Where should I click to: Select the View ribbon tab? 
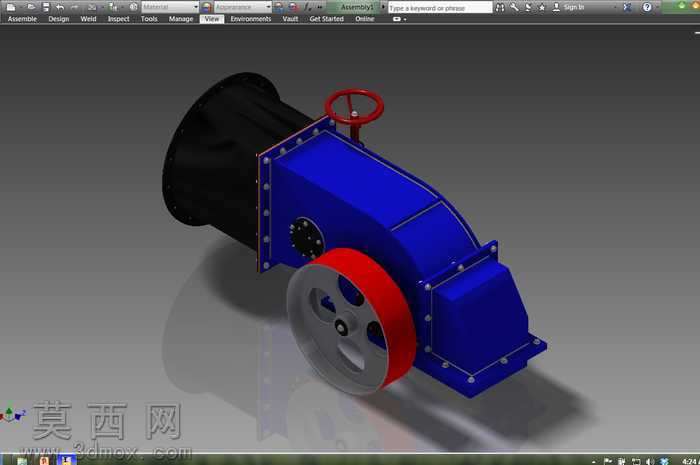[212, 19]
